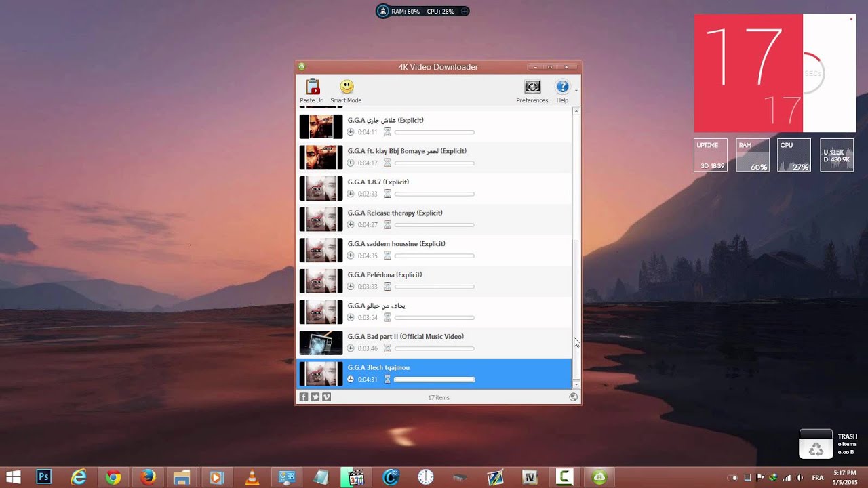Click the hourglass icon in G.G.A saddem houssine row

pyautogui.click(x=388, y=256)
